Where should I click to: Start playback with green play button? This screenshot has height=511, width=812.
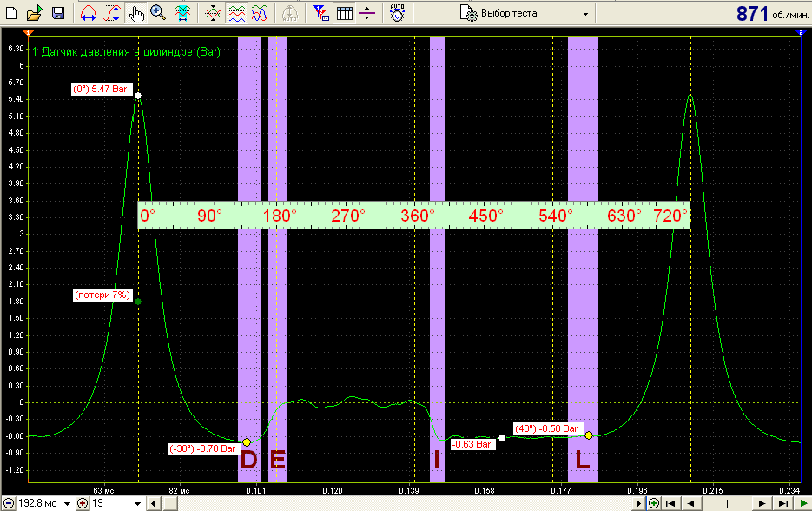803,504
